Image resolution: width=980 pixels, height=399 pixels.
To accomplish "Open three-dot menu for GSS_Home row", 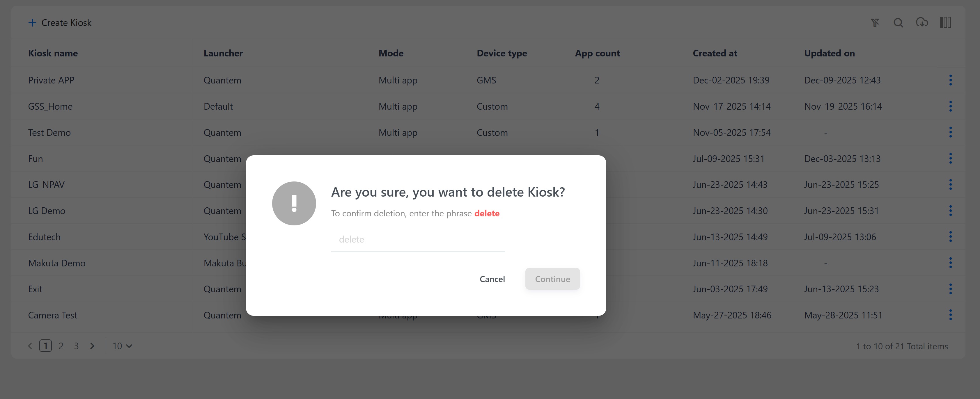I will coord(950,106).
